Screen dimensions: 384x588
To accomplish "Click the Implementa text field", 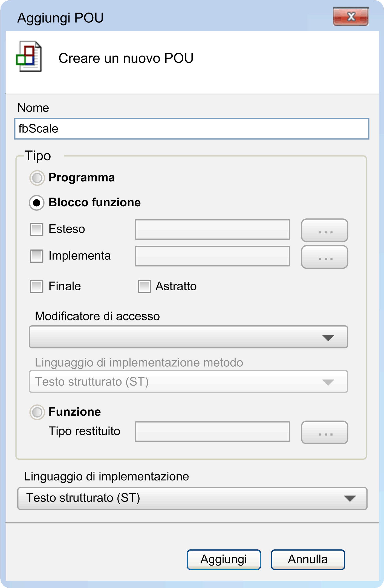I will pos(212,256).
